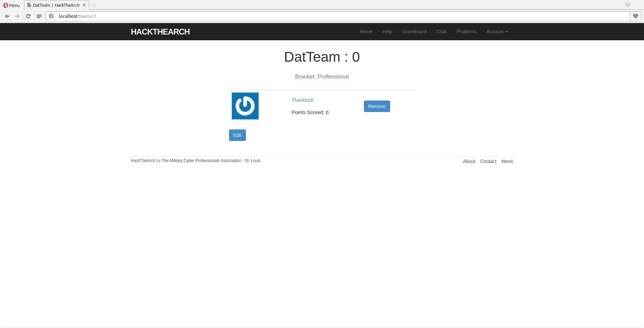This screenshot has width=644, height=328.
Task: Edit the DatTeam details
Action: tap(237, 135)
